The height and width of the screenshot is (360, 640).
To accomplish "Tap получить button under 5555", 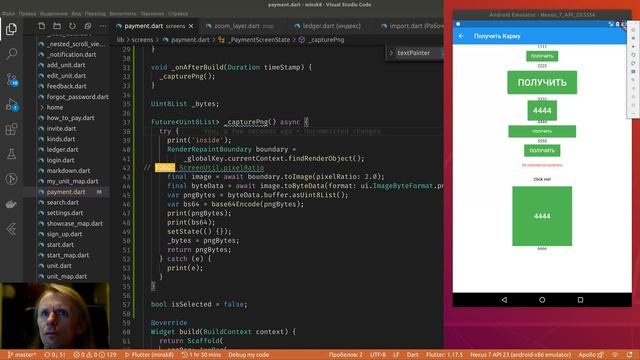I will pos(542,151).
